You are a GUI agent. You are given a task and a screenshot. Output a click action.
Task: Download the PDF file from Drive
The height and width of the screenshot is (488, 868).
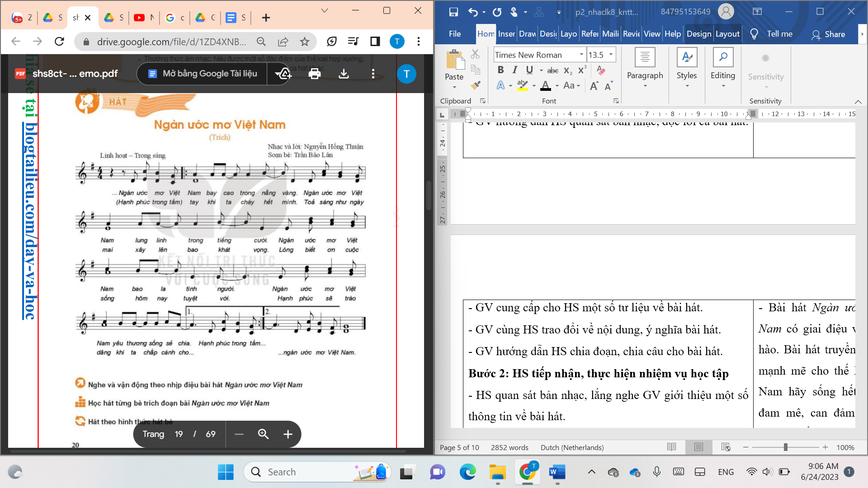344,74
